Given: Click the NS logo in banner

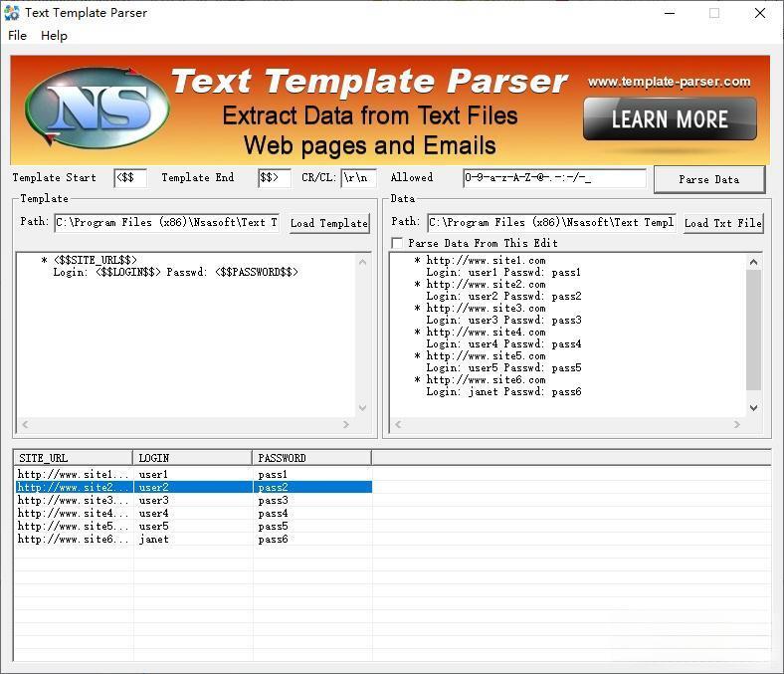Looking at the screenshot, I should 97,108.
